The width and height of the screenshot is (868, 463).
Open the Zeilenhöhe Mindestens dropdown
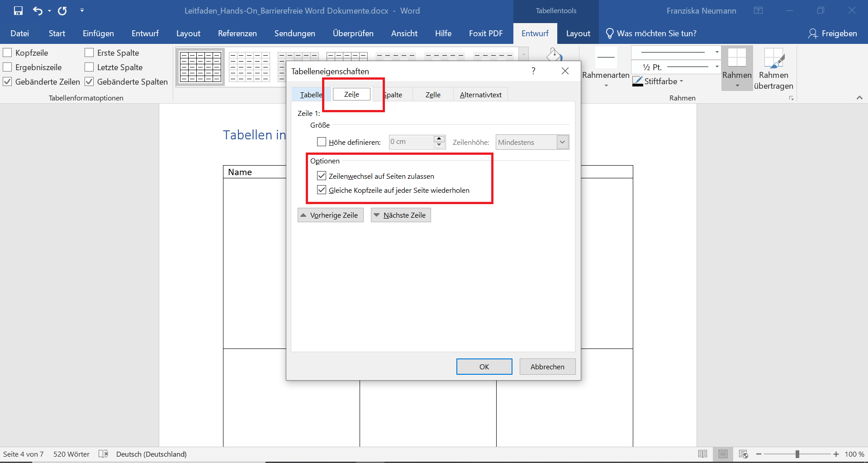pos(562,142)
